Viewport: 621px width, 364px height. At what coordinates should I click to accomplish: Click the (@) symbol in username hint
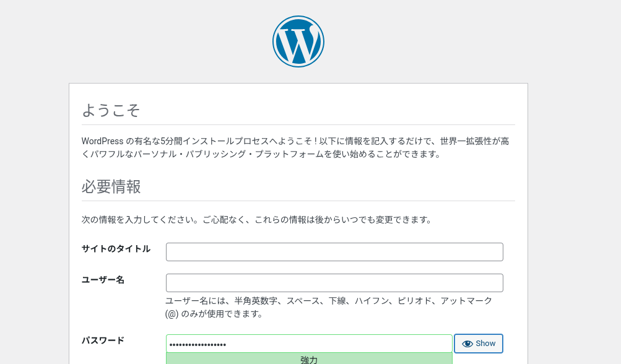pos(172,314)
